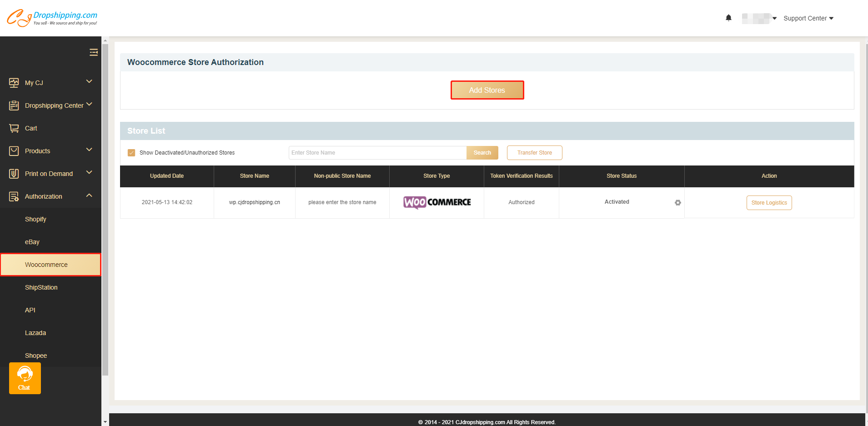Click the Cart icon in sidebar

(14, 128)
